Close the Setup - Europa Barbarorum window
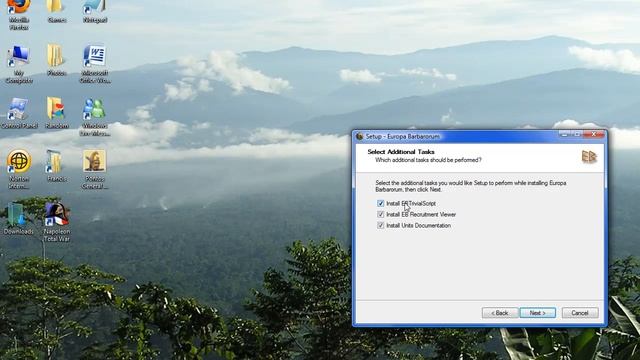The image size is (640, 360). 594,134
